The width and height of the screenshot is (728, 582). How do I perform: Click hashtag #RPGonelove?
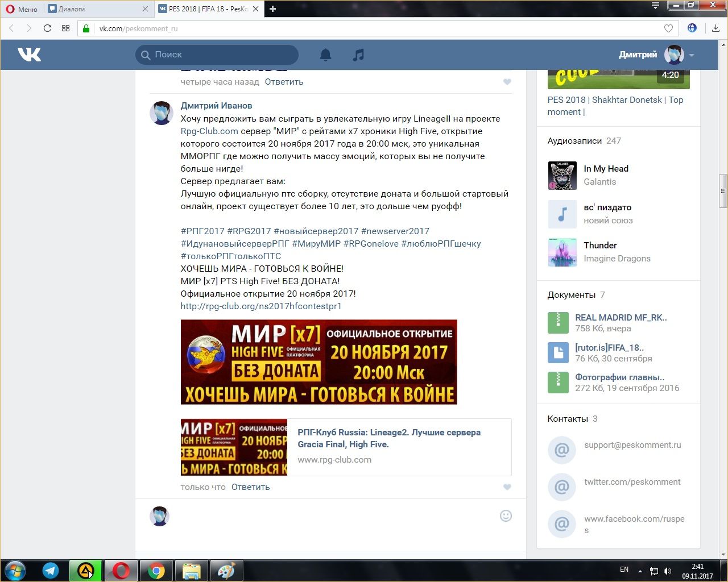tap(371, 243)
